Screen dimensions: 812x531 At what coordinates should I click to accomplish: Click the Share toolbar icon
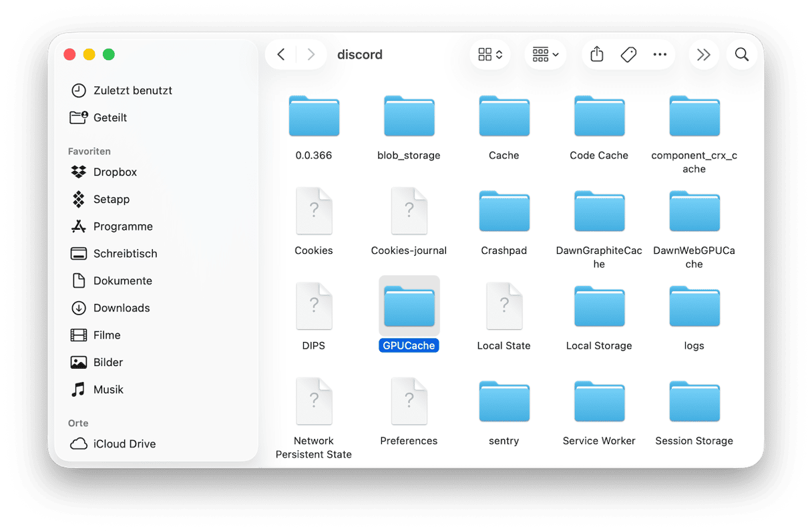[597, 55]
